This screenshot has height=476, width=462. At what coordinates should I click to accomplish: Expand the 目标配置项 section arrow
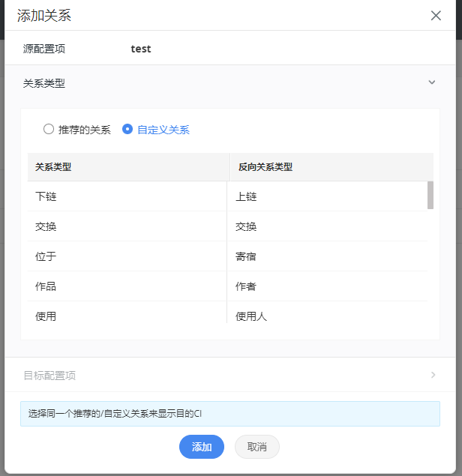click(433, 375)
